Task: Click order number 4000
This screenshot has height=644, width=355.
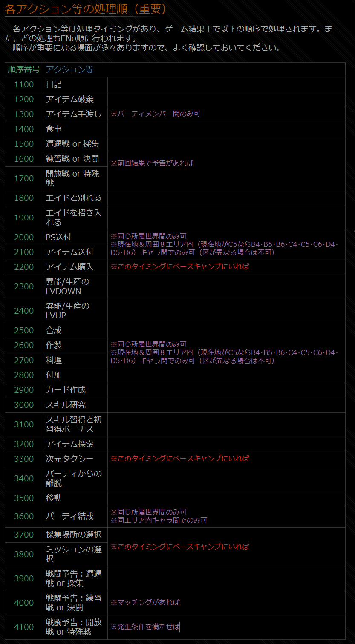Action: [24, 603]
